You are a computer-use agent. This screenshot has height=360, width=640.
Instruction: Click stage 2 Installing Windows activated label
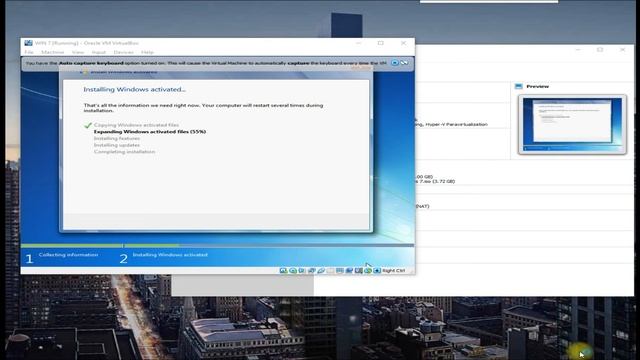[170, 255]
